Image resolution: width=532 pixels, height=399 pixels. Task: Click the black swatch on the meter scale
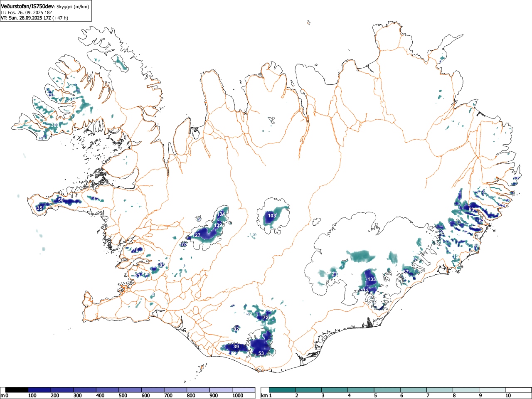coord(17,390)
